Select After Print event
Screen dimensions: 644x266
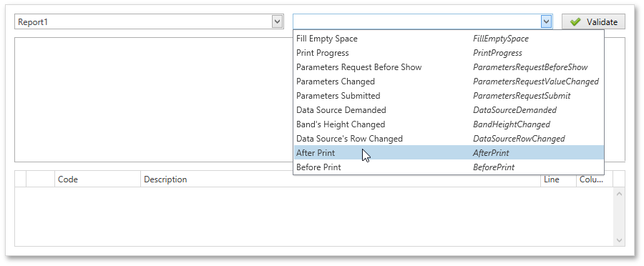(x=449, y=153)
